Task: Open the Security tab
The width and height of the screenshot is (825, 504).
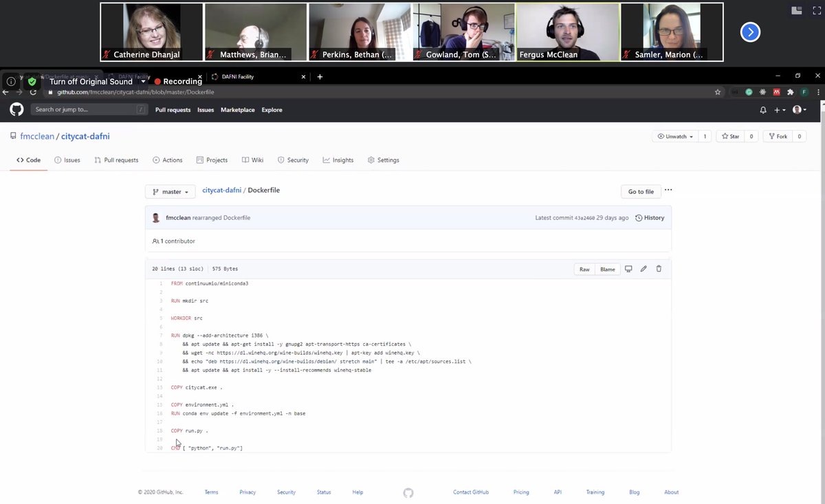Action: coord(293,160)
